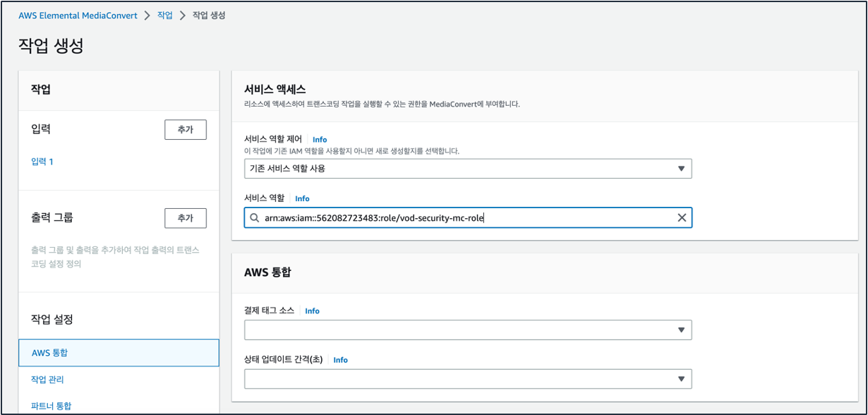Select 입력 1 in the sidebar

[42, 162]
